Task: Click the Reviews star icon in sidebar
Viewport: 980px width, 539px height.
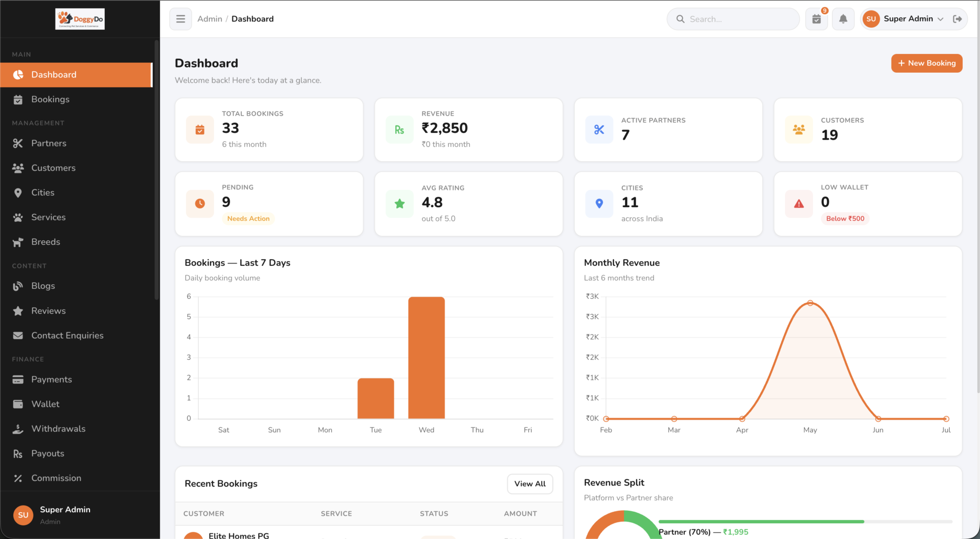Action: (x=18, y=311)
